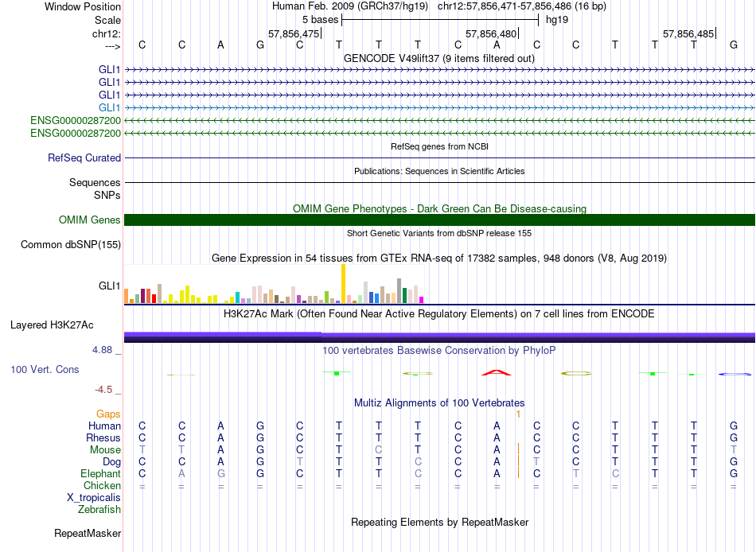This screenshot has height=552, width=756.
Task: Select the Elephant alignment row label
Action: point(100,473)
